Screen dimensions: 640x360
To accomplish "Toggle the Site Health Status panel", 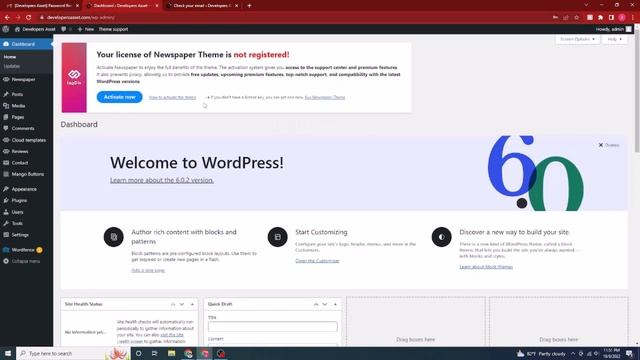I will click(192, 304).
